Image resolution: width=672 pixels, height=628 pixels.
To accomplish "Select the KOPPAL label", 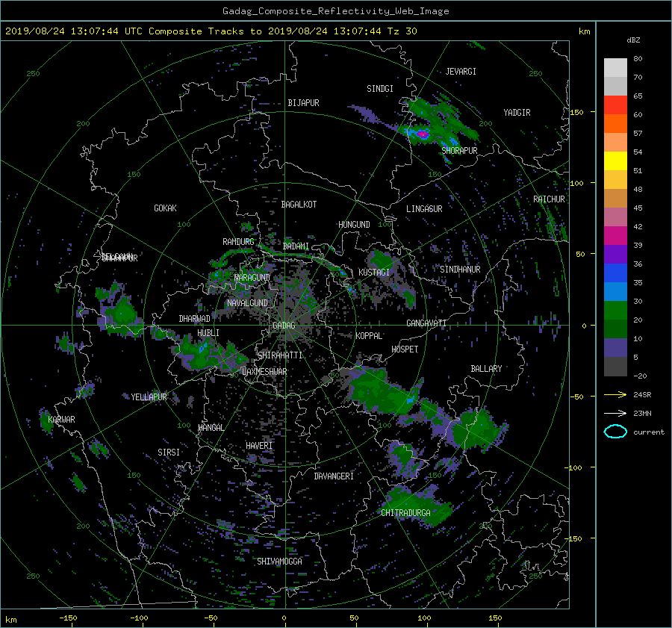I will (369, 336).
